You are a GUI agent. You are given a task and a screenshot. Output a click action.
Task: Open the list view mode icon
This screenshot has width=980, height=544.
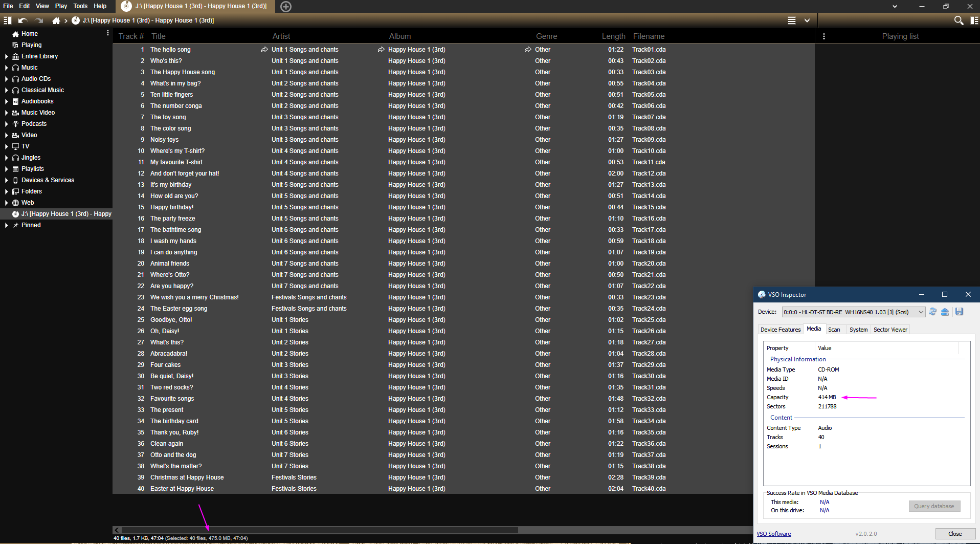791,20
